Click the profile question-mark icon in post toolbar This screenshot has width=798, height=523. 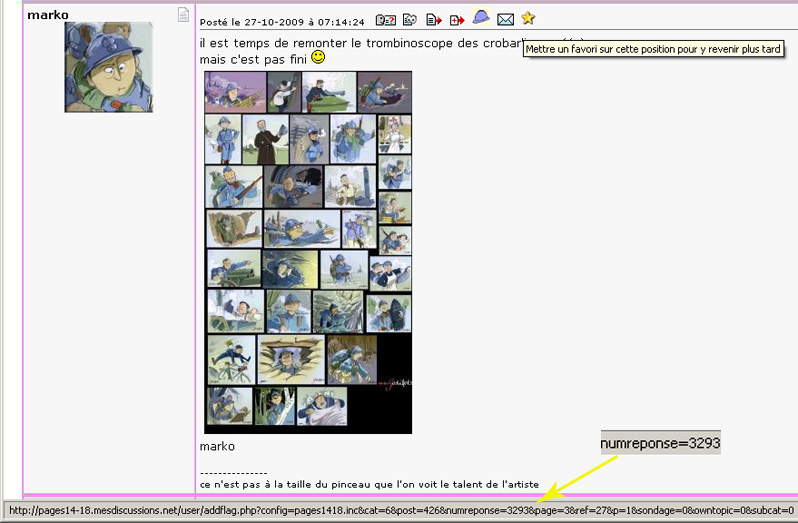click(x=385, y=20)
